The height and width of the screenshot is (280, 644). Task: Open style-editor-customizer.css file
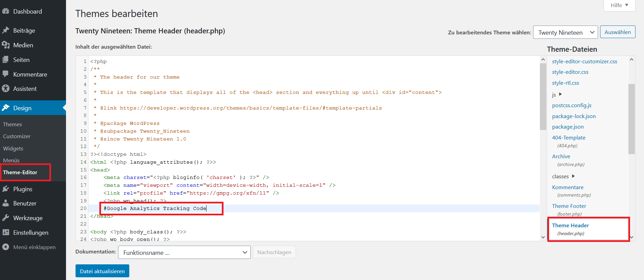click(584, 61)
